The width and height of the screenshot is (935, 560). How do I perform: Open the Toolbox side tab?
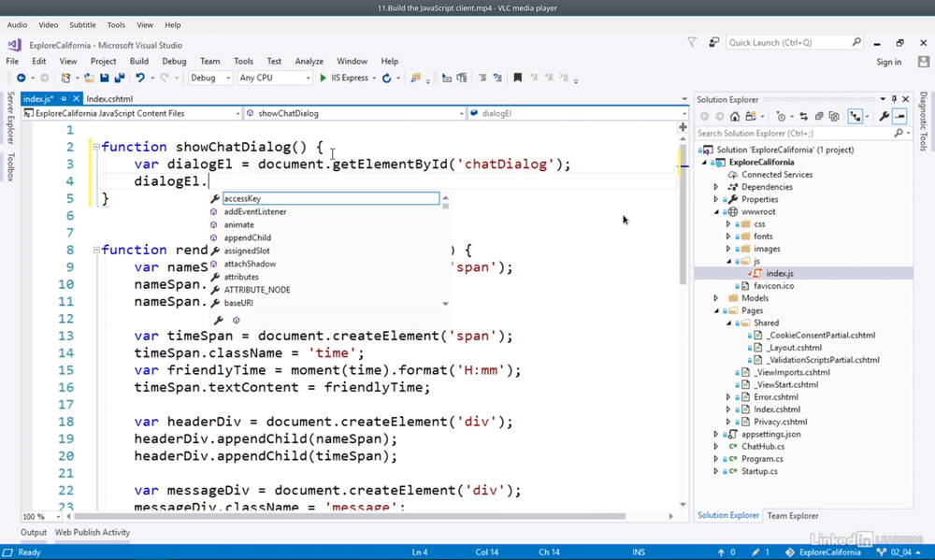[10, 167]
